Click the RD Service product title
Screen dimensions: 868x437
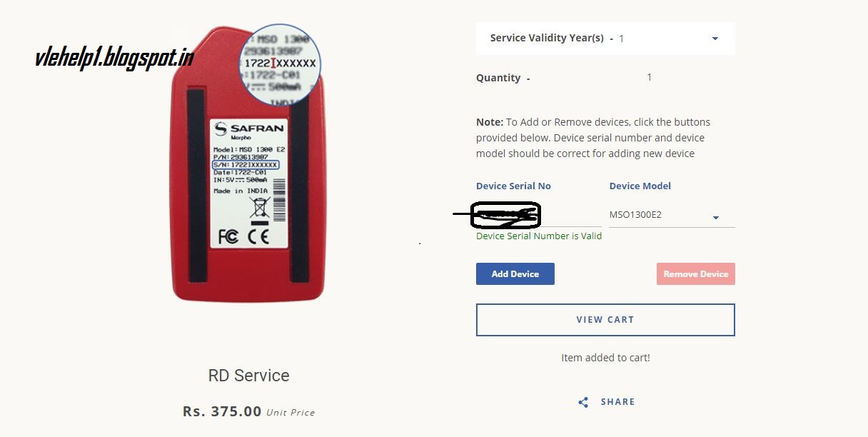coord(248,375)
